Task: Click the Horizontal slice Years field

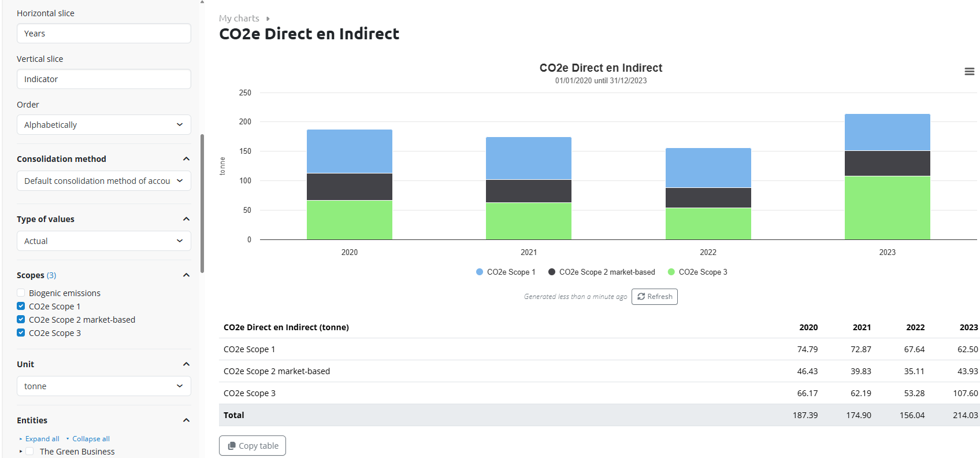Action: click(x=104, y=34)
